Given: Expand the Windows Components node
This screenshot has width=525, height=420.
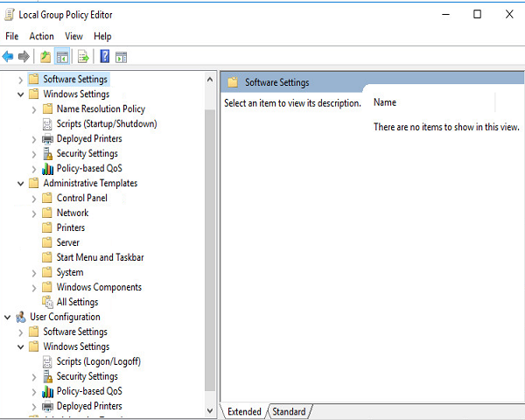Looking at the screenshot, I should 34,288.
